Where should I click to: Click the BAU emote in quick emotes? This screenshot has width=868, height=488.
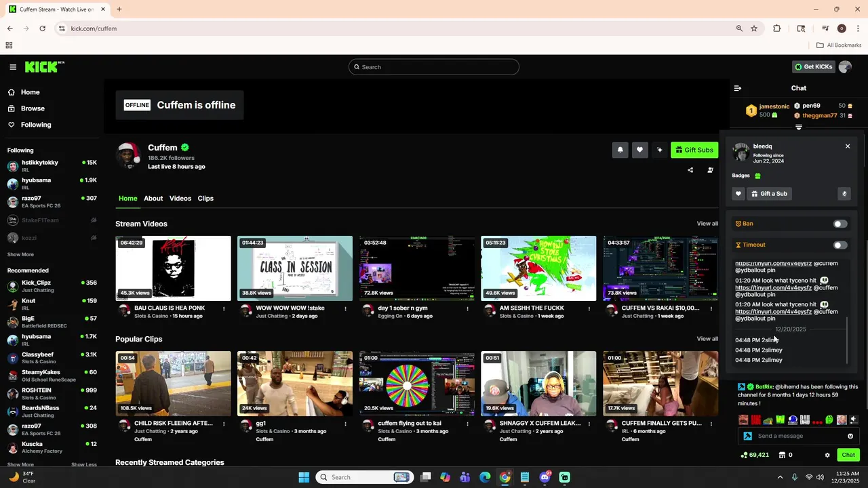[805, 420]
